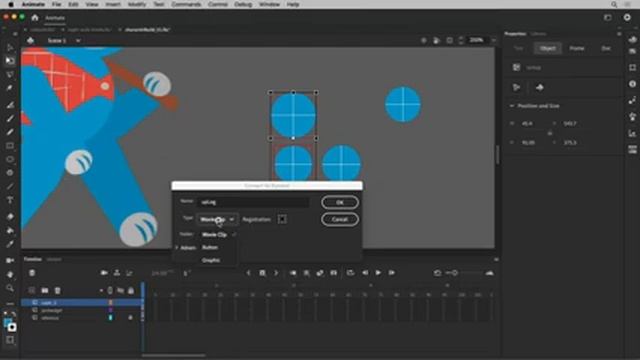Select the Camera tool in toolbar
The height and width of the screenshot is (360, 640).
pos(10,260)
